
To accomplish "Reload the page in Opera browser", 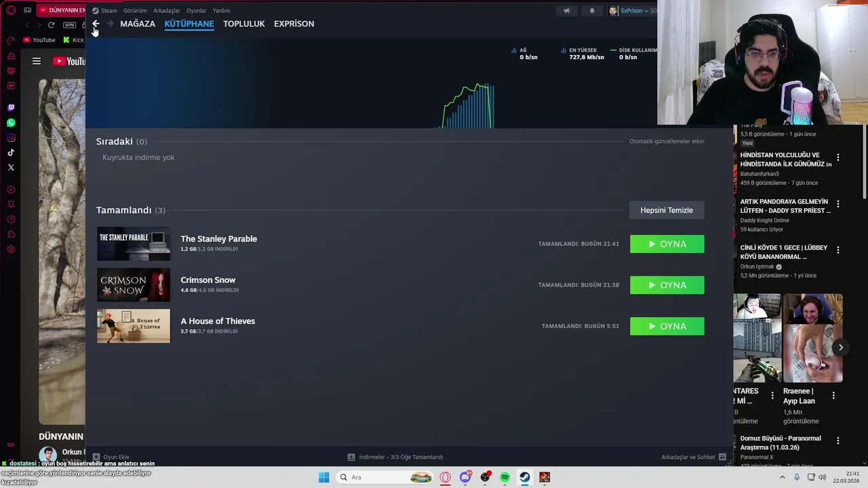I will (51, 24).
